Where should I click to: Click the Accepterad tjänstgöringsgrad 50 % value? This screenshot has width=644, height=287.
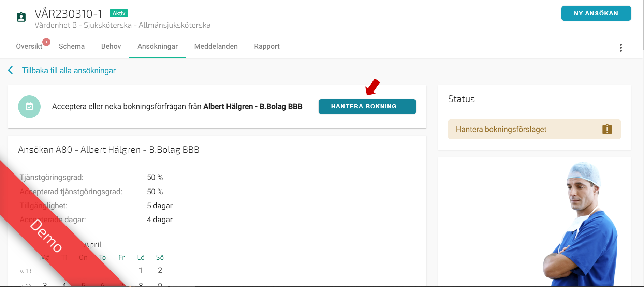click(x=155, y=192)
